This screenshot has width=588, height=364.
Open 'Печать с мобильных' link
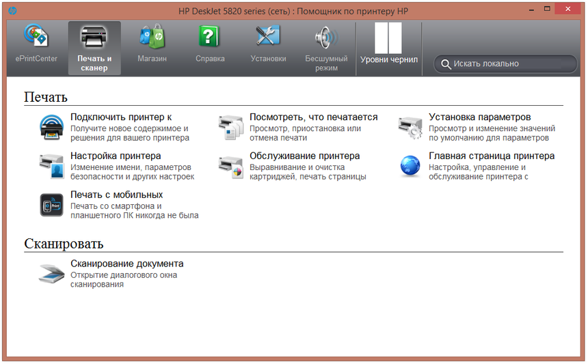[x=117, y=195]
